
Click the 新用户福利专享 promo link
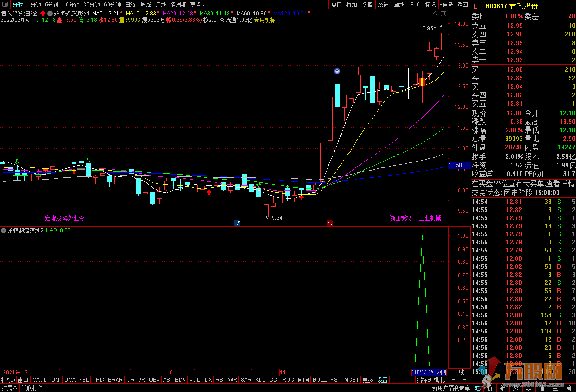451,388
